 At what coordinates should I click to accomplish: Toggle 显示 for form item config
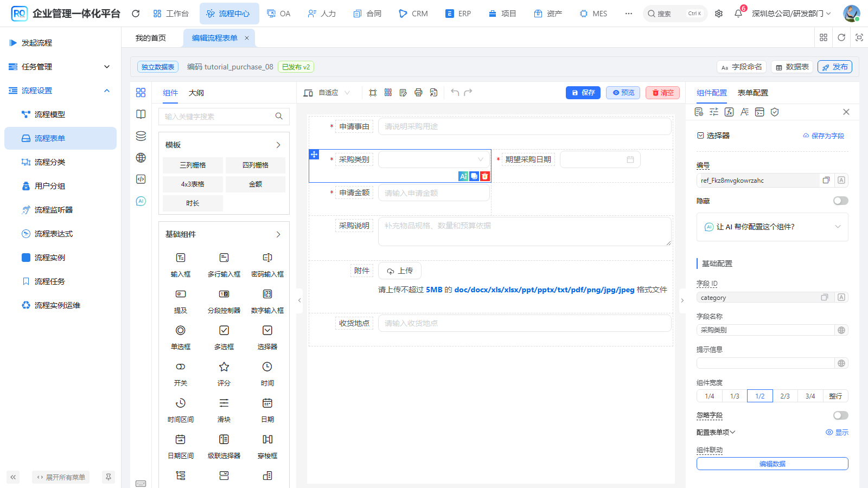(x=837, y=432)
